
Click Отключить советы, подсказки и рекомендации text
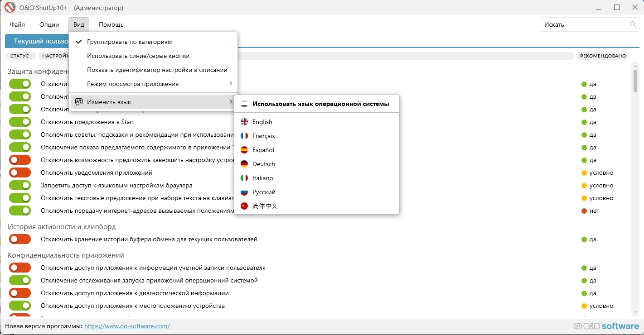point(137,134)
